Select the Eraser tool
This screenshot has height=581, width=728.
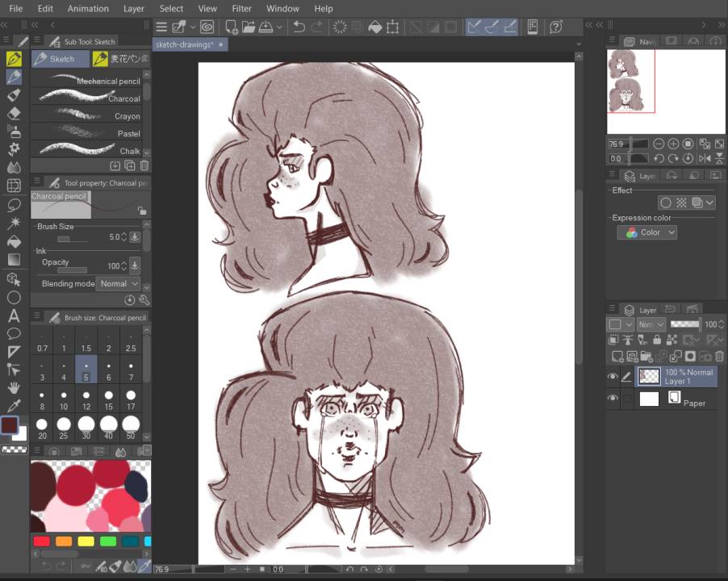tap(14, 113)
